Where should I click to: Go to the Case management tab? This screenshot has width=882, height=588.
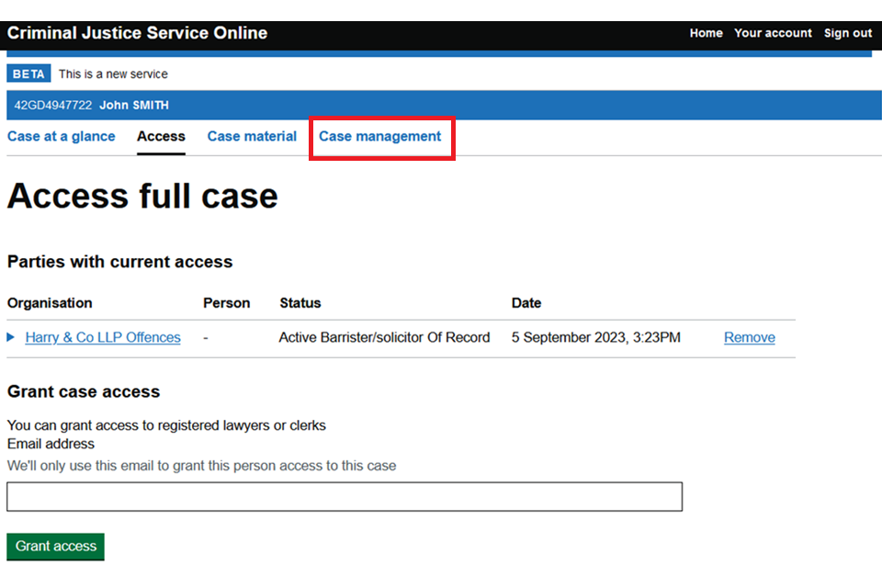point(379,136)
